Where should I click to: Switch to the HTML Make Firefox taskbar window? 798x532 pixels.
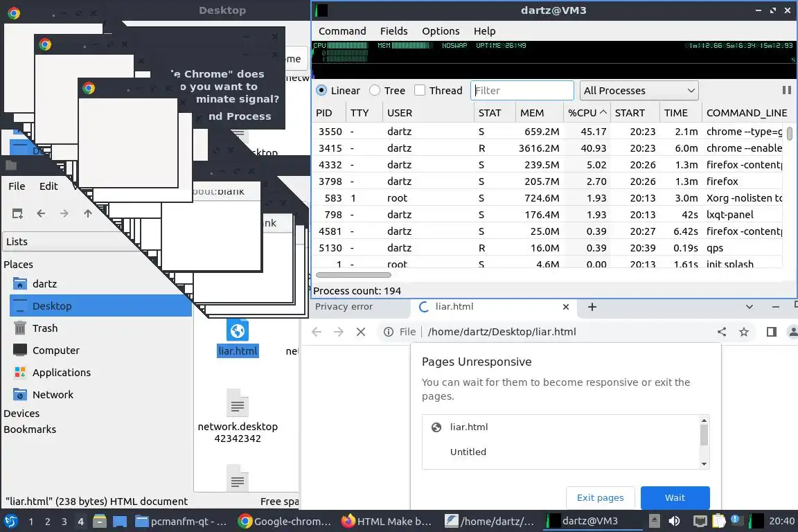(x=387, y=522)
